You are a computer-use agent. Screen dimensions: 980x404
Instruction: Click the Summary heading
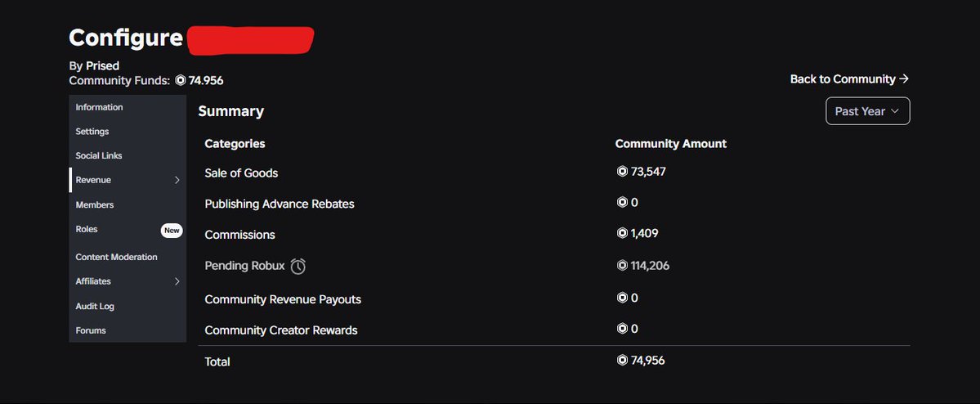231,111
